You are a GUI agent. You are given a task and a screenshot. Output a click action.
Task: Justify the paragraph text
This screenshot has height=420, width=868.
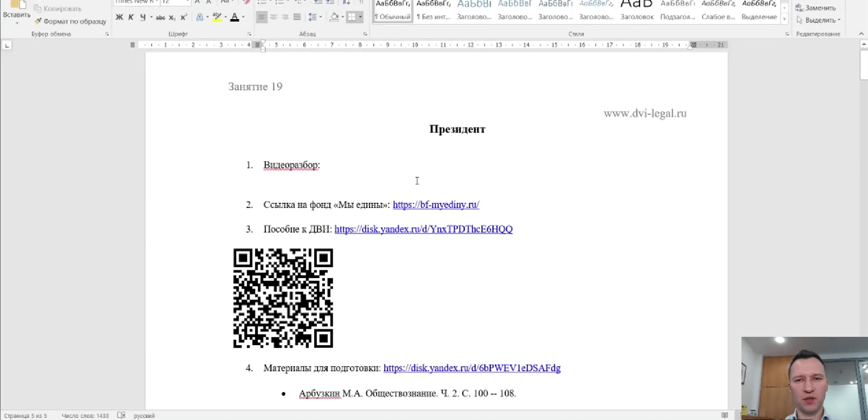click(297, 17)
